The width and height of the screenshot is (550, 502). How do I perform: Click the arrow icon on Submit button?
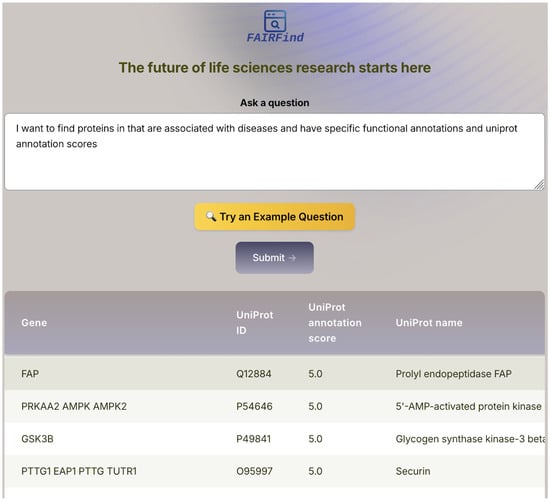292,258
